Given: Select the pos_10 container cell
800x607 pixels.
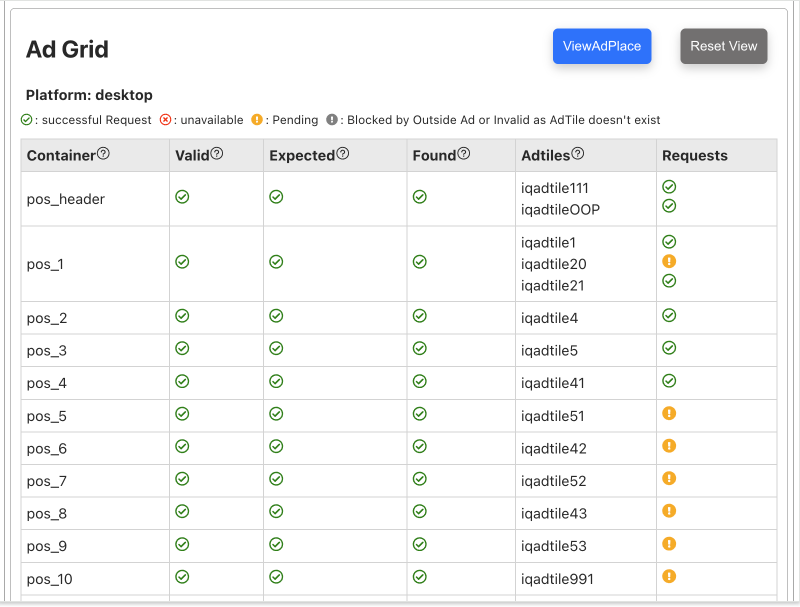Looking at the screenshot, I should click(95, 579).
